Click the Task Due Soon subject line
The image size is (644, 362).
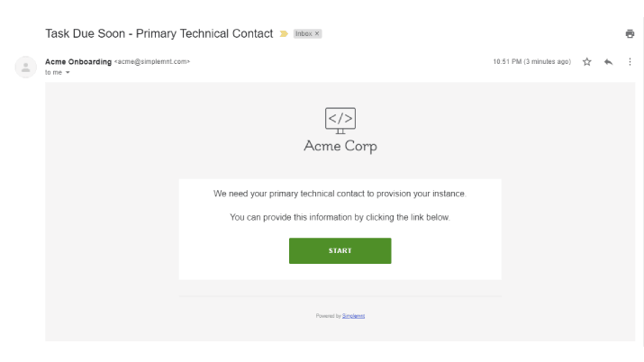tap(159, 33)
